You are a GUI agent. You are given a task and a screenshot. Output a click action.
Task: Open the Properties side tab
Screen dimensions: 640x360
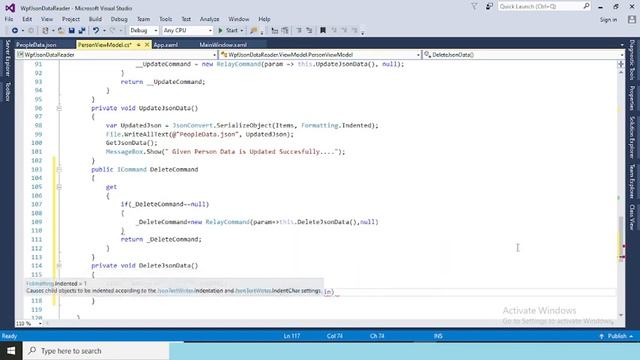pos(632,98)
